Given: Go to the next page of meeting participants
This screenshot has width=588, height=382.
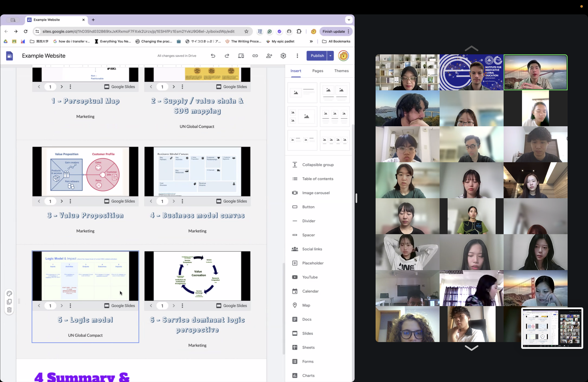Looking at the screenshot, I should click(x=471, y=348).
